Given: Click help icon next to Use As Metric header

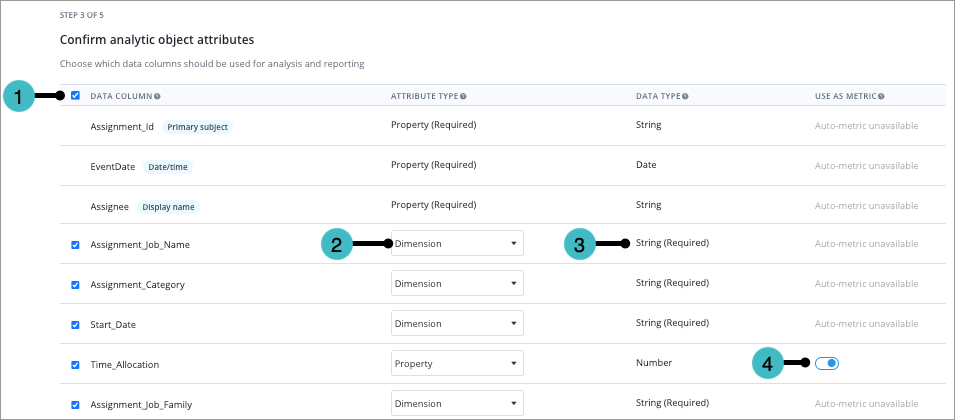Looking at the screenshot, I should [882, 97].
